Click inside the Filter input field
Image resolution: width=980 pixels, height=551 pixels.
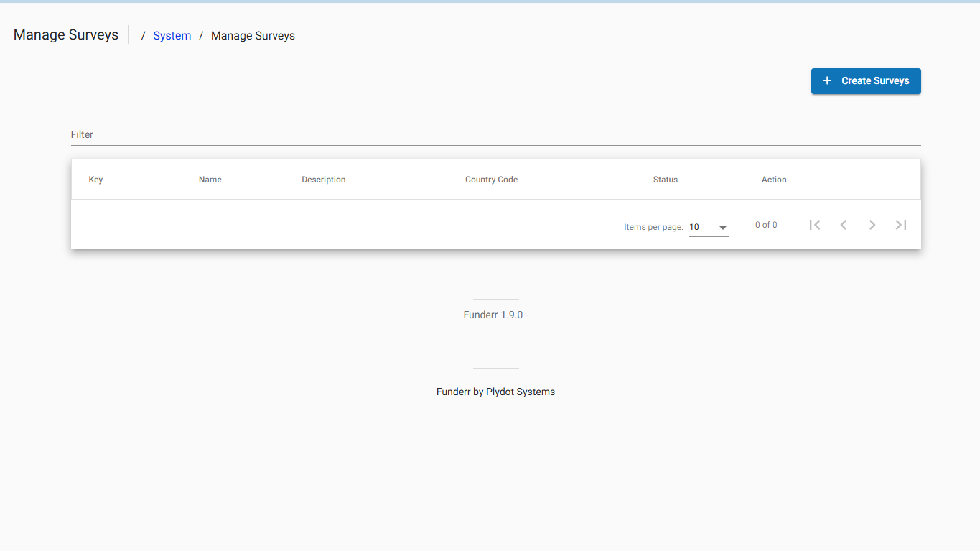pyautogui.click(x=287, y=134)
